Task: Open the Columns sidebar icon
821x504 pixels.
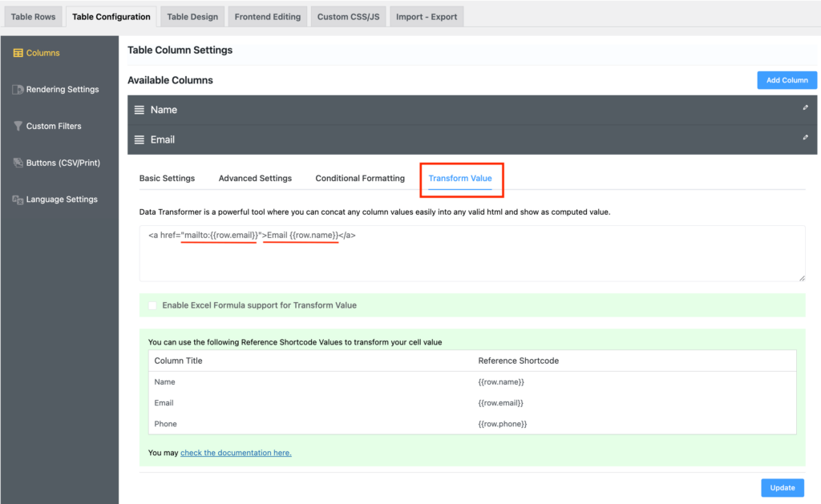Action: coord(18,53)
